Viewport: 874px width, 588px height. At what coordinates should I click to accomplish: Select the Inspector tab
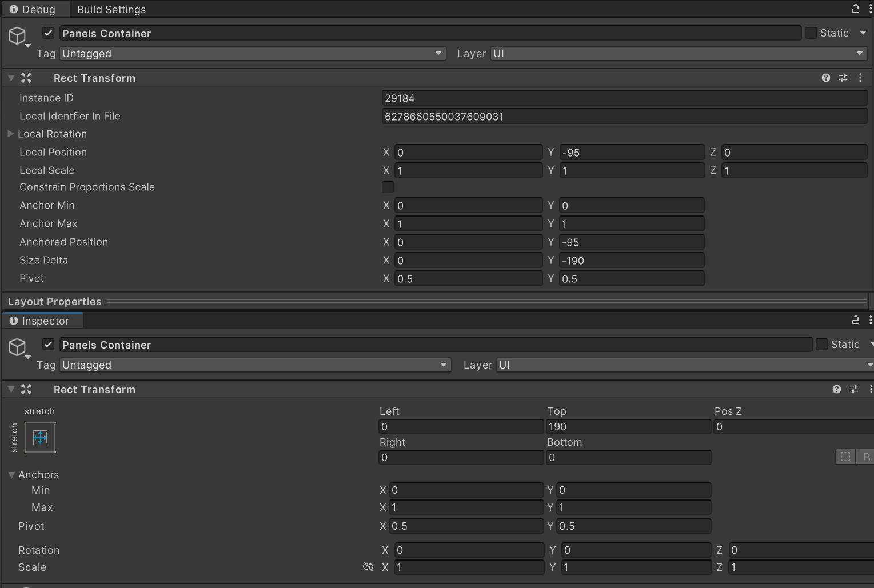click(x=43, y=321)
